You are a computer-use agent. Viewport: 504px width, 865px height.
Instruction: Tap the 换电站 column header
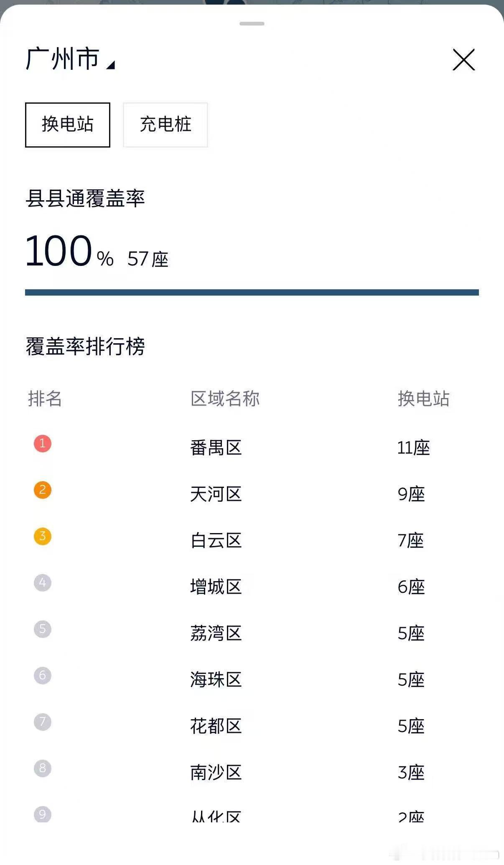423,398
